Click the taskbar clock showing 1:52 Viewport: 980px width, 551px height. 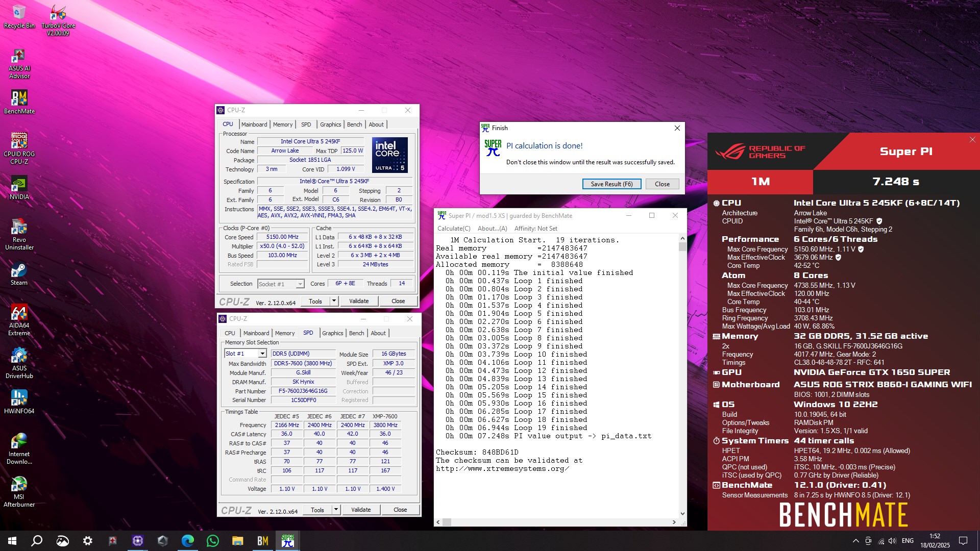(935, 541)
